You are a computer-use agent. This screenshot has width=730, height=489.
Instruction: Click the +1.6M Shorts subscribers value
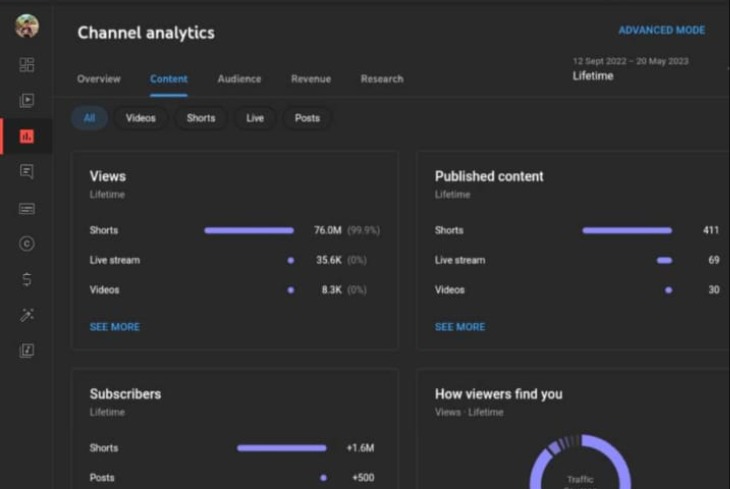[360, 448]
